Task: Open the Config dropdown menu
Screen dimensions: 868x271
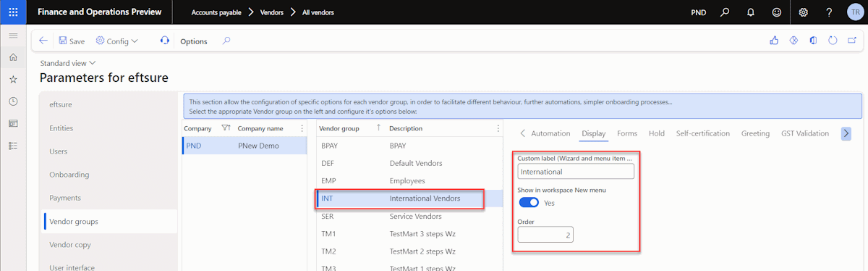Action: tap(116, 41)
